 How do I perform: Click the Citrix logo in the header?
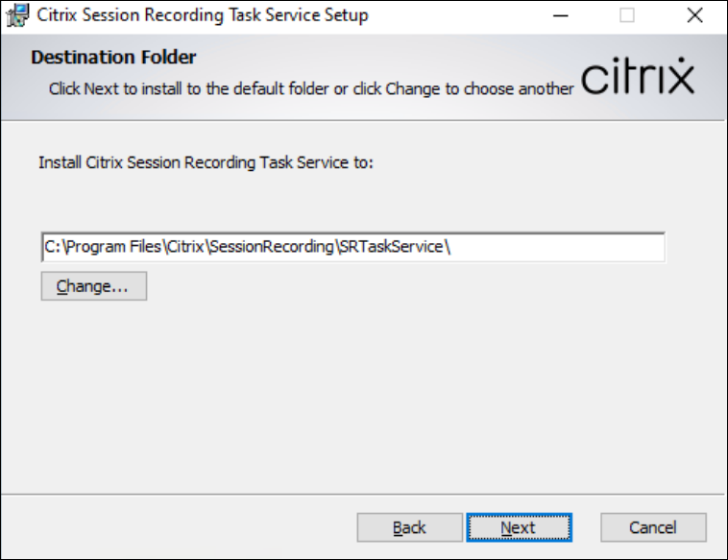click(638, 77)
